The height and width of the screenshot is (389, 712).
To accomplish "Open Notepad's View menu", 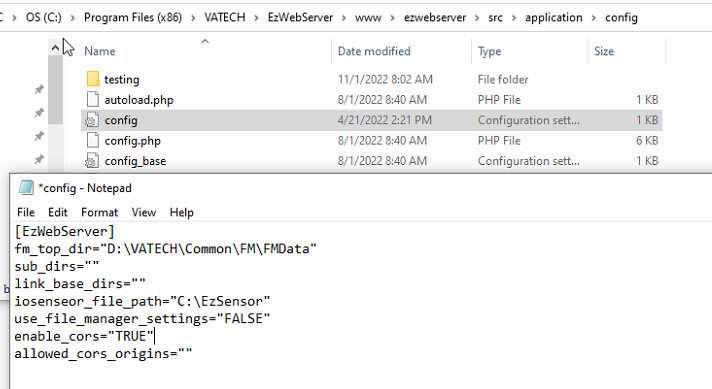I will coord(143,212).
